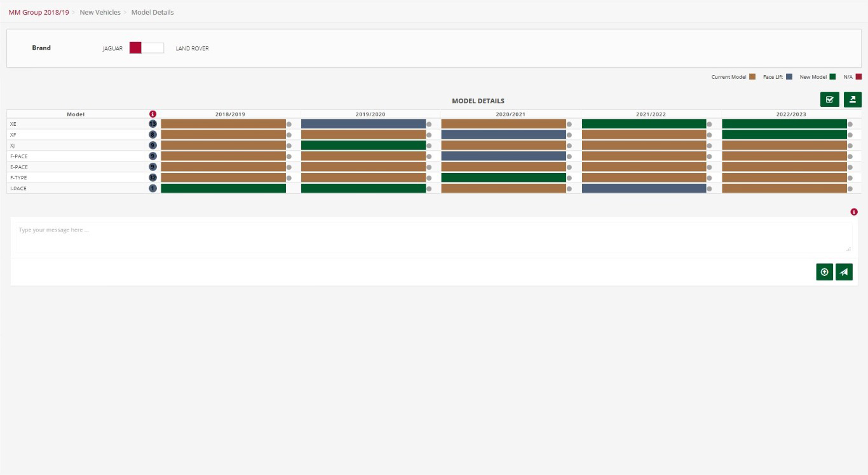This screenshot has width=868, height=475.
Task: Click the upload attachment button beside the send button
Action: click(824, 272)
